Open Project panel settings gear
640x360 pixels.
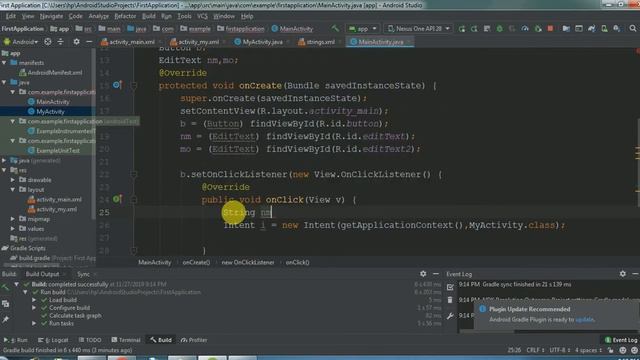[x=76, y=42]
